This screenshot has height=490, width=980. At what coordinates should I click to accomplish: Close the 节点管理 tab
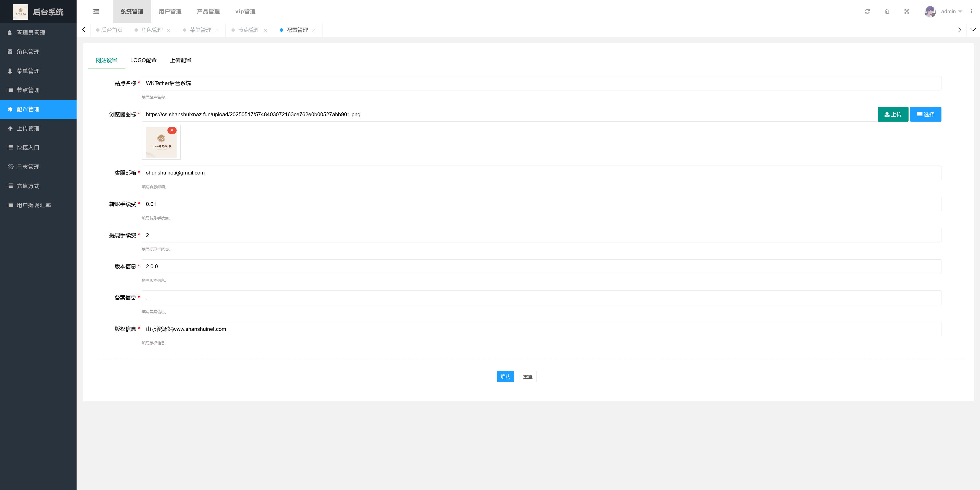(265, 30)
